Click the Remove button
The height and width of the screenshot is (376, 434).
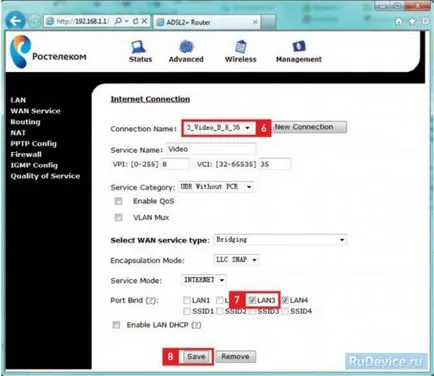pos(235,357)
